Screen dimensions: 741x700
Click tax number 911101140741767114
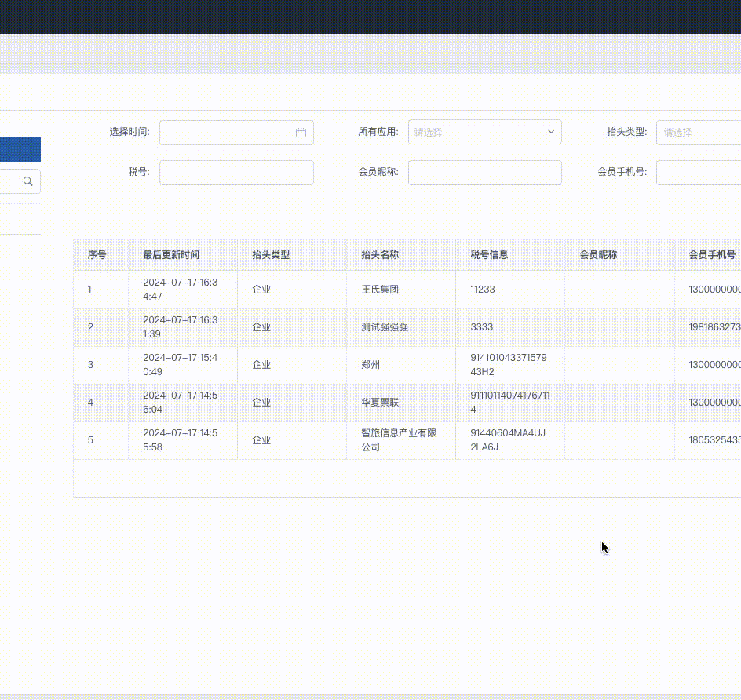pos(510,403)
